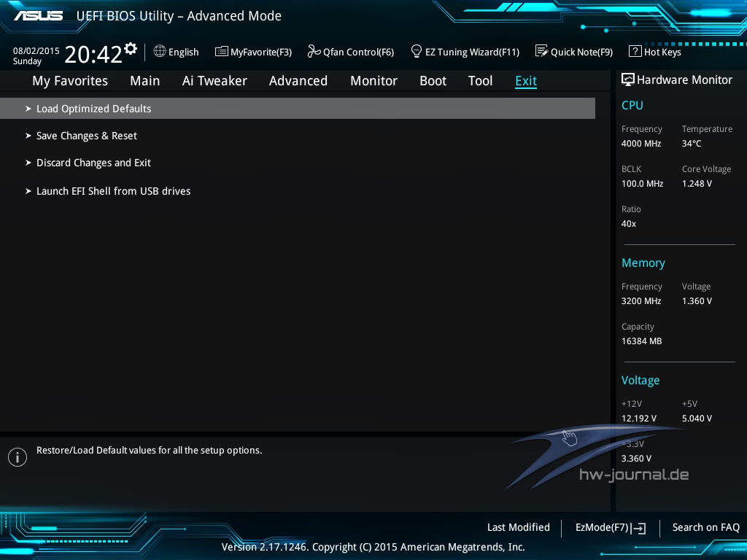747x560 pixels.
Task: Click BCLK value 100.0 MHz
Action: point(642,183)
